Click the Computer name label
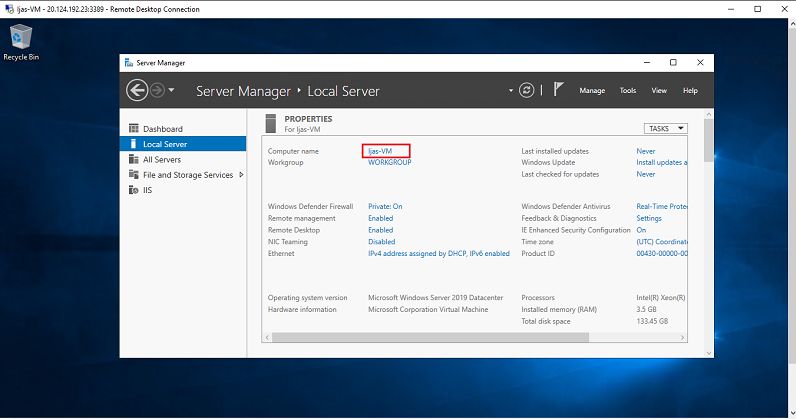The image size is (796, 419). click(x=293, y=151)
